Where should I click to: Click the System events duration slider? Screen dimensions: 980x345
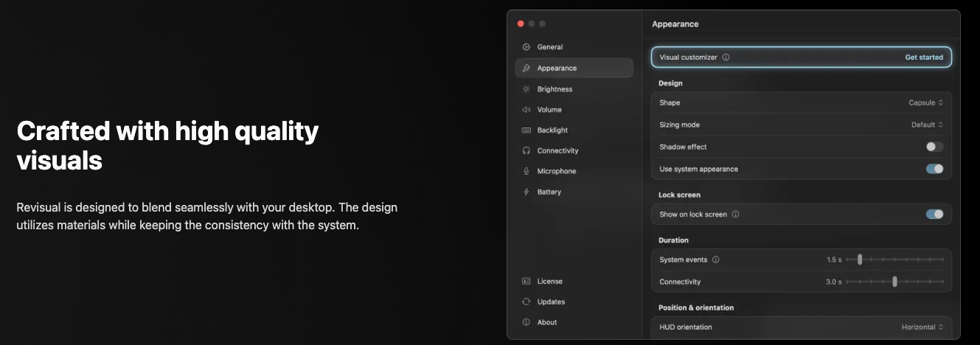point(895,259)
